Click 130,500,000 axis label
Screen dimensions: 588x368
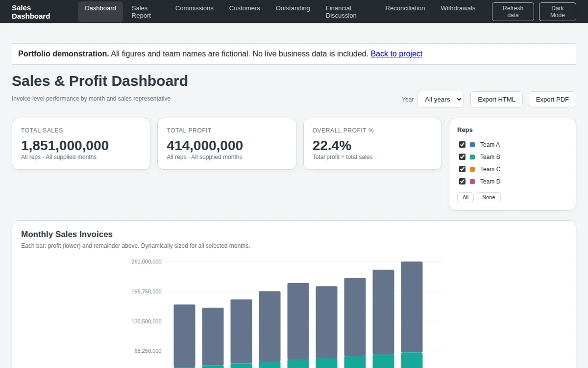(147, 321)
